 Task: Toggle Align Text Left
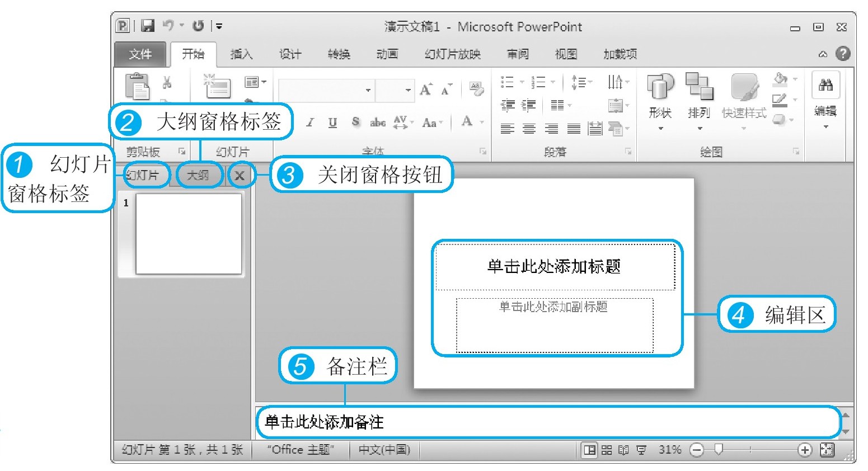tap(508, 129)
